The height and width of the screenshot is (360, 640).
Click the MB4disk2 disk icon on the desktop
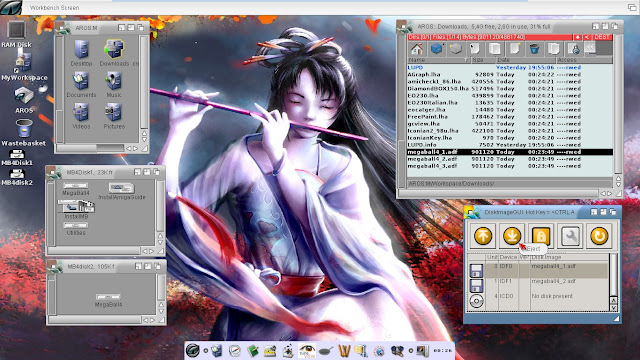coord(17,178)
